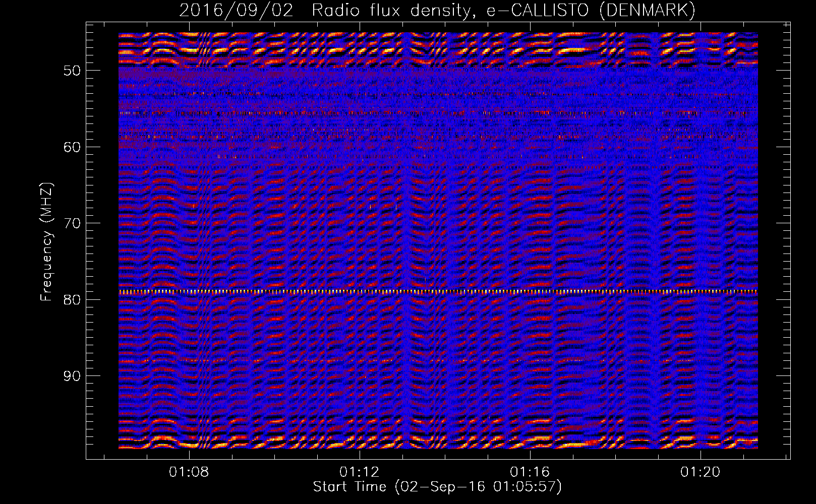Click the 01:16 time tick label
This screenshot has height=504, width=816.
tap(530, 472)
